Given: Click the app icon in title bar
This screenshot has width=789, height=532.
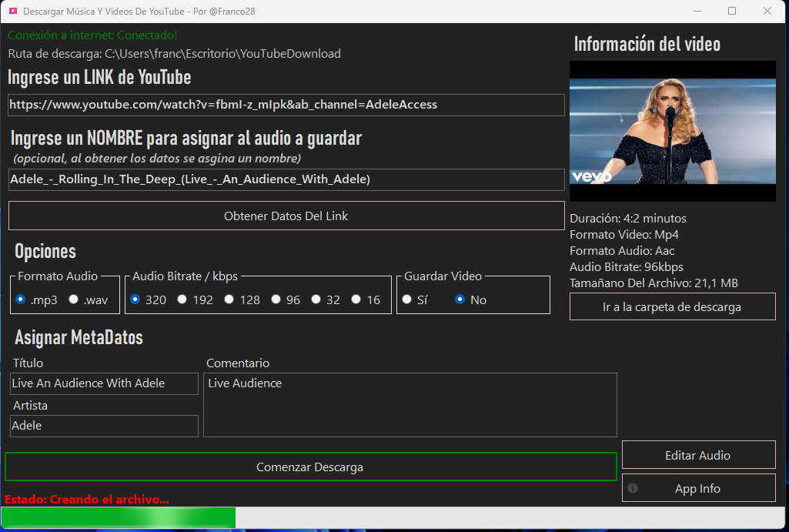Looking at the screenshot, I should coord(13,11).
